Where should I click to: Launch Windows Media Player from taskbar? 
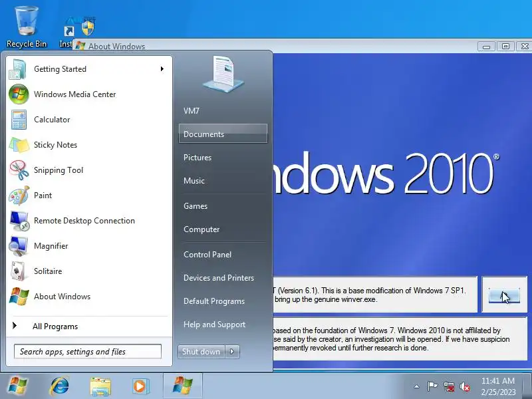click(140, 386)
